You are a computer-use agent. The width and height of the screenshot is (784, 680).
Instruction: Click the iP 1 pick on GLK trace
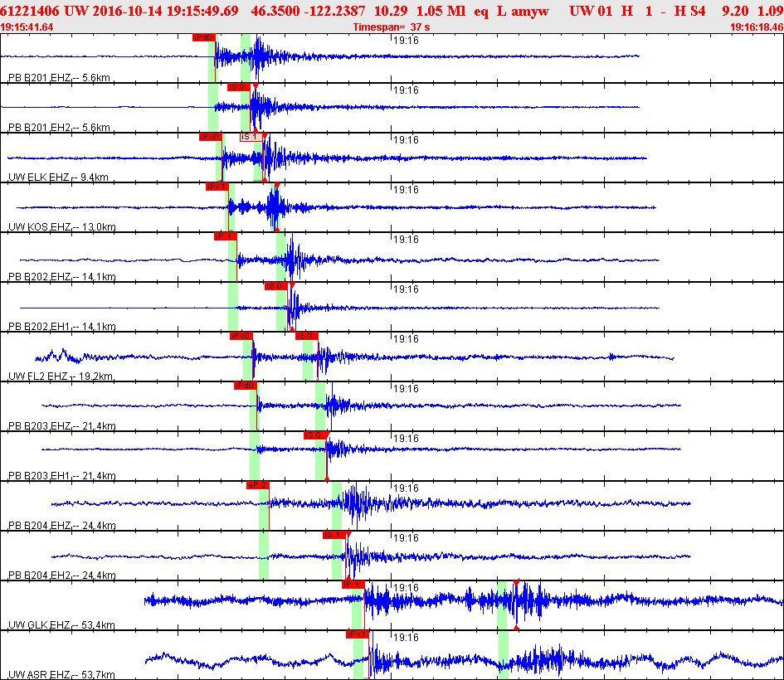(353, 585)
